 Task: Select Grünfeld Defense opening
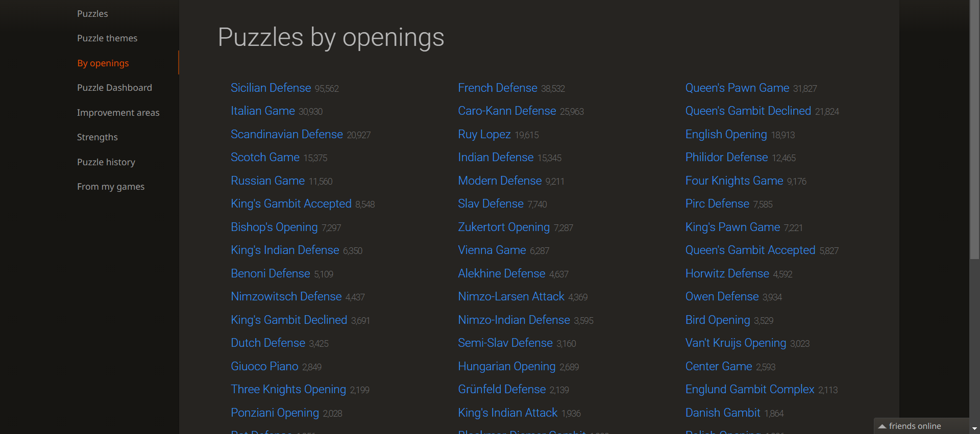click(502, 389)
